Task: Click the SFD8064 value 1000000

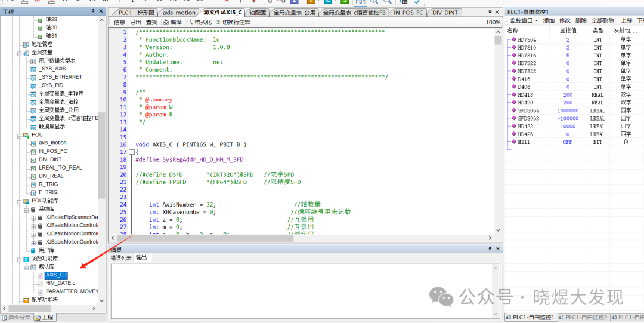Action: tap(568, 110)
